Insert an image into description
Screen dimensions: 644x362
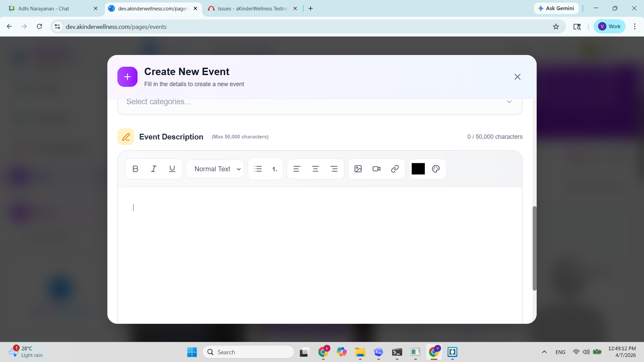coord(358,169)
